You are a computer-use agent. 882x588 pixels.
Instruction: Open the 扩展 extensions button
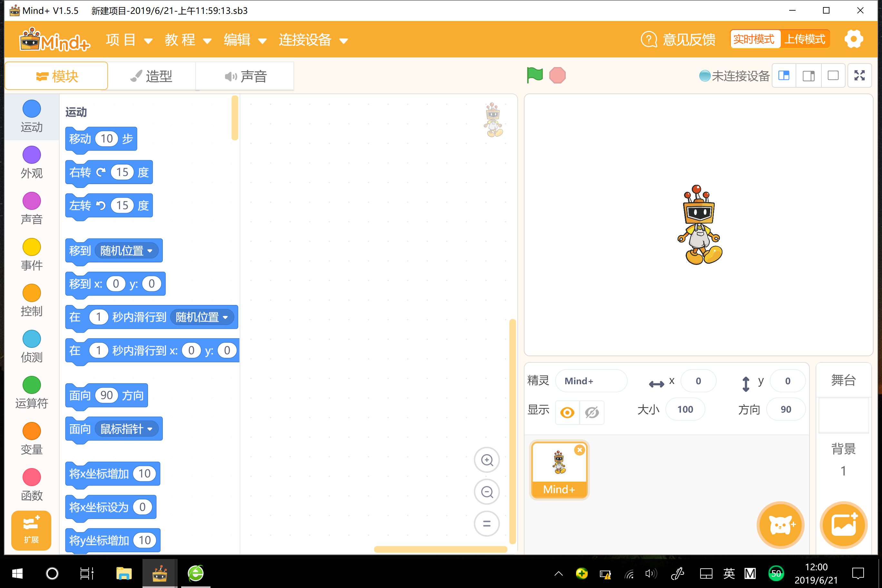(x=31, y=530)
